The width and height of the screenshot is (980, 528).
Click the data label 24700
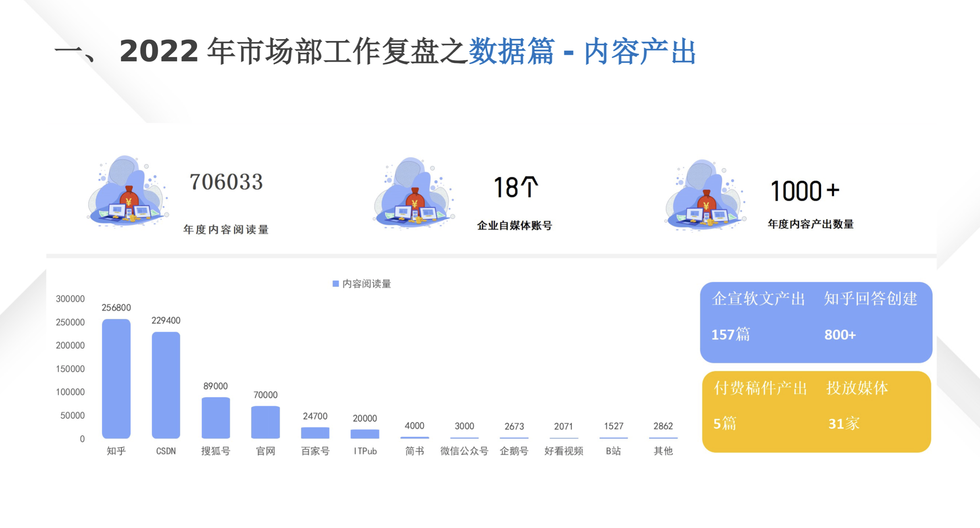click(x=315, y=416)
